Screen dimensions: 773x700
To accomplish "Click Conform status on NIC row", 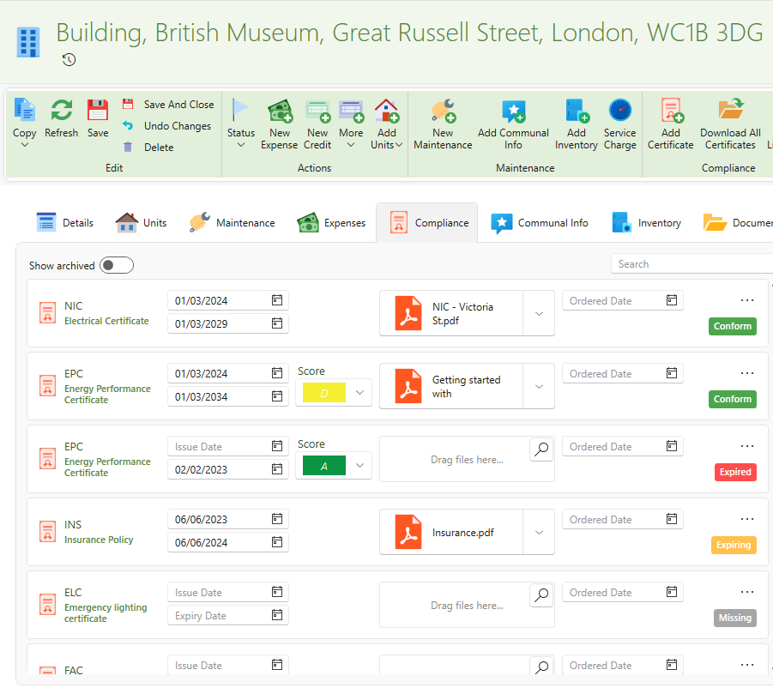I will click(733, 326).
